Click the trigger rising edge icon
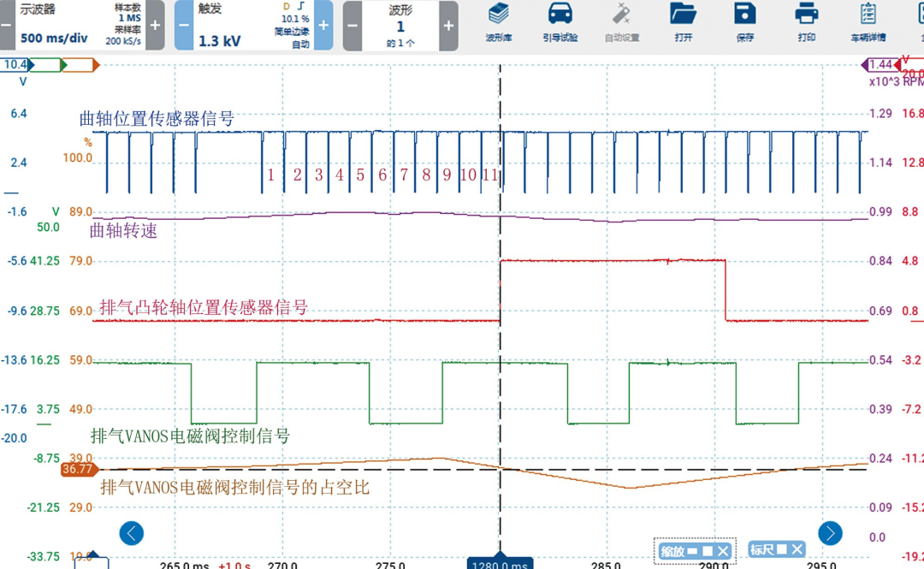This screenshot has height=569, width=924. 301,7
